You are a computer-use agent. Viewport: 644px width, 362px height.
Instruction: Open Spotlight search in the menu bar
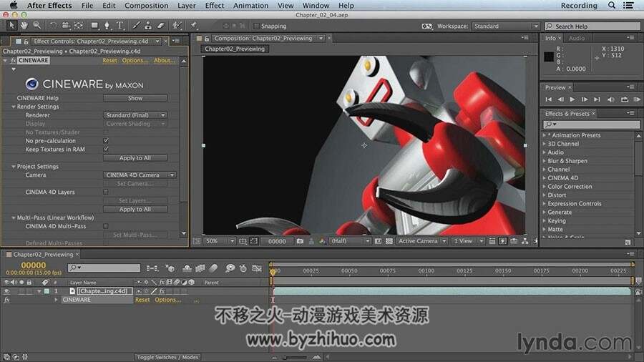[x=612, y=5]
